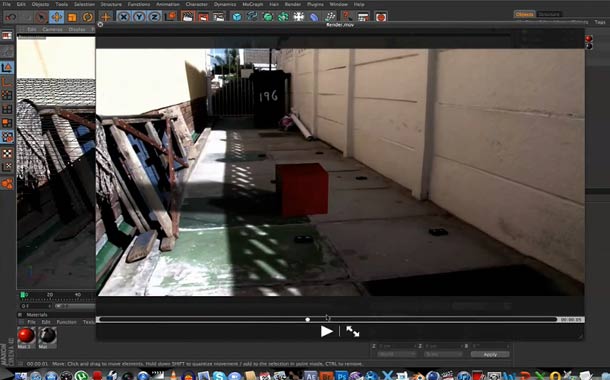
Task: Open the spline objects icon
Action: [x=252, y=17]
